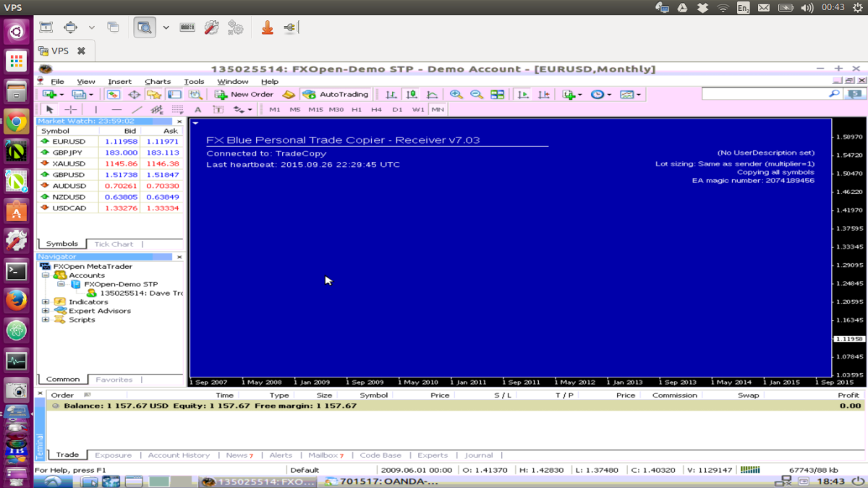Expand the Indicators tree in Navigator

click(45, 301)
